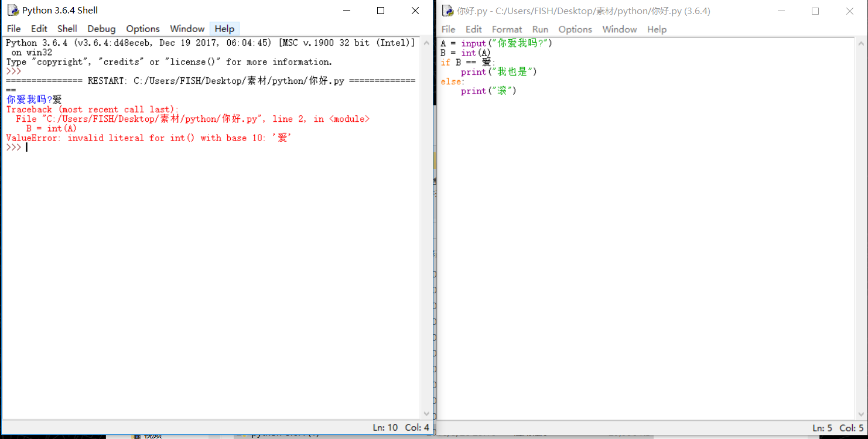Open the Shell menu
Viewport: 868px width, 439px height.
tap(67, 29)
